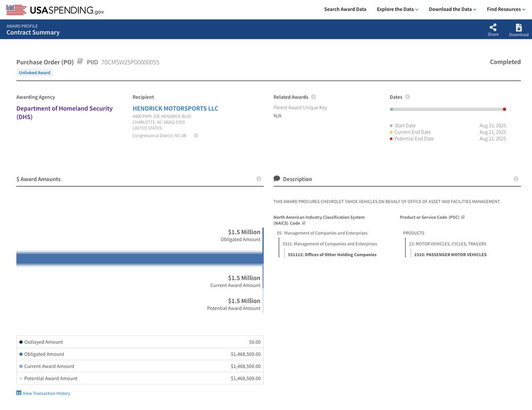Click the Current Award Amount legend dot

[x=21, y=366]
